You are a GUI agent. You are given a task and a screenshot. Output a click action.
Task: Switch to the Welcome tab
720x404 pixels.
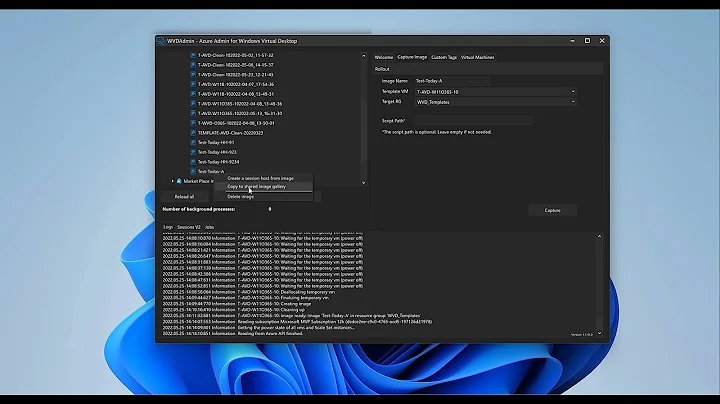(383, 57)
